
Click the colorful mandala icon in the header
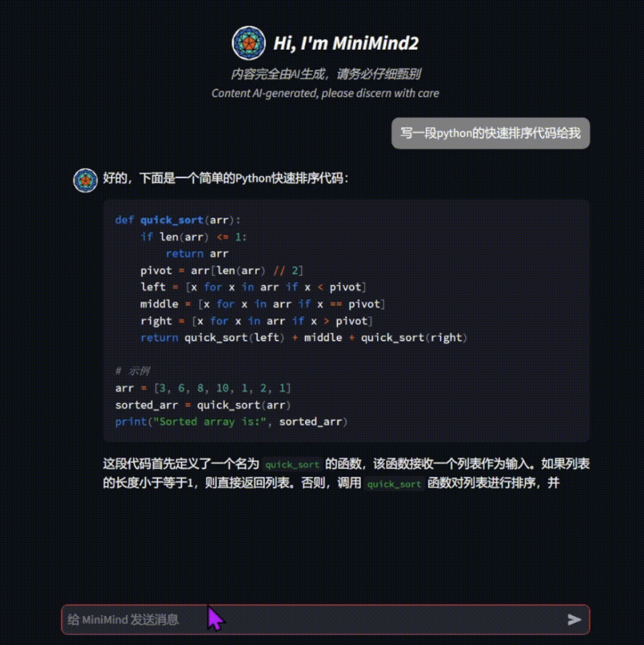tap(249, 43)
